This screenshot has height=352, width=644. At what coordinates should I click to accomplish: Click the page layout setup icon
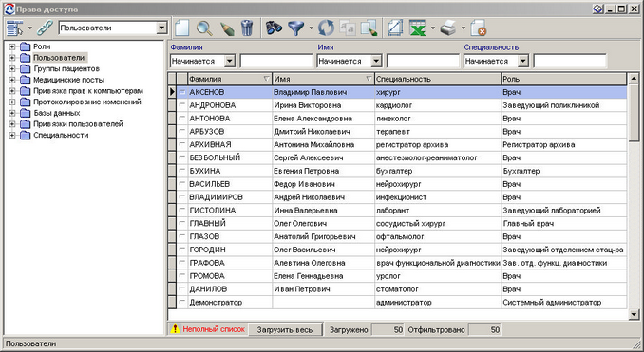click(395, 28)
